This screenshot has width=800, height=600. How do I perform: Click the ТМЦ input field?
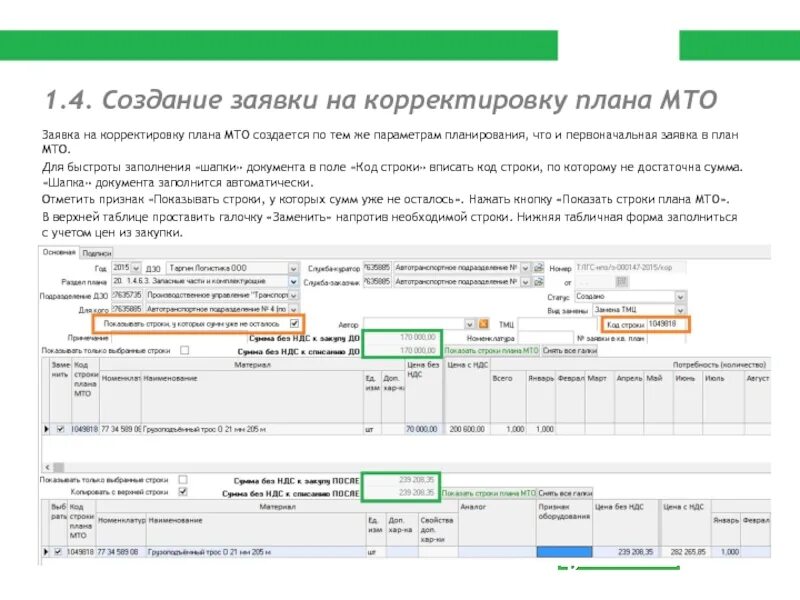556,324
